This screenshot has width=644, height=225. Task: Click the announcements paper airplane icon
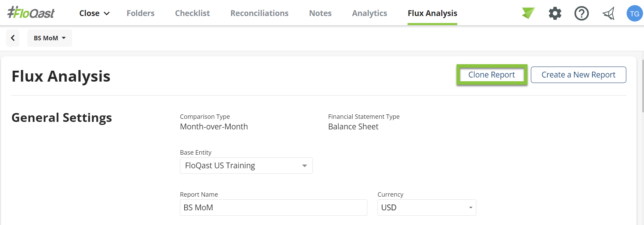609,13
